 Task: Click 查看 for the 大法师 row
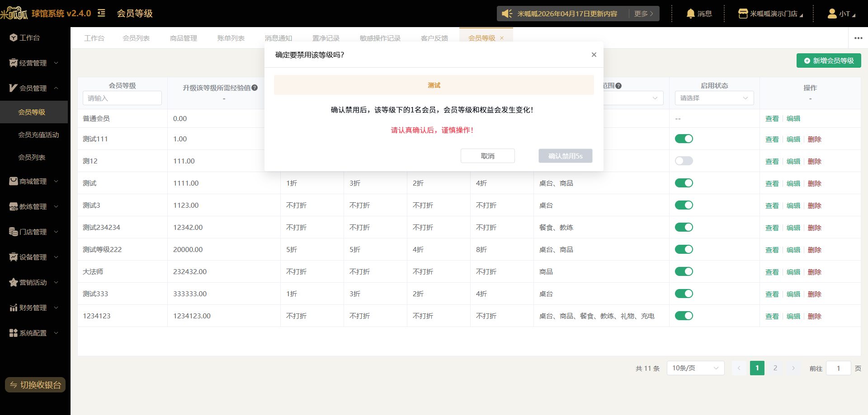click(x=772, y=272)
